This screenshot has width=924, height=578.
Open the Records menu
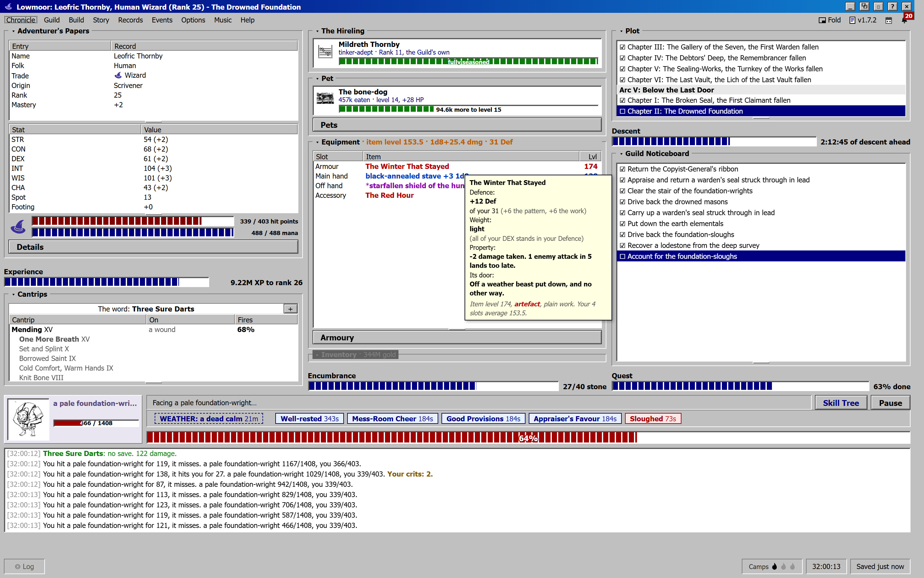[130, 20]
